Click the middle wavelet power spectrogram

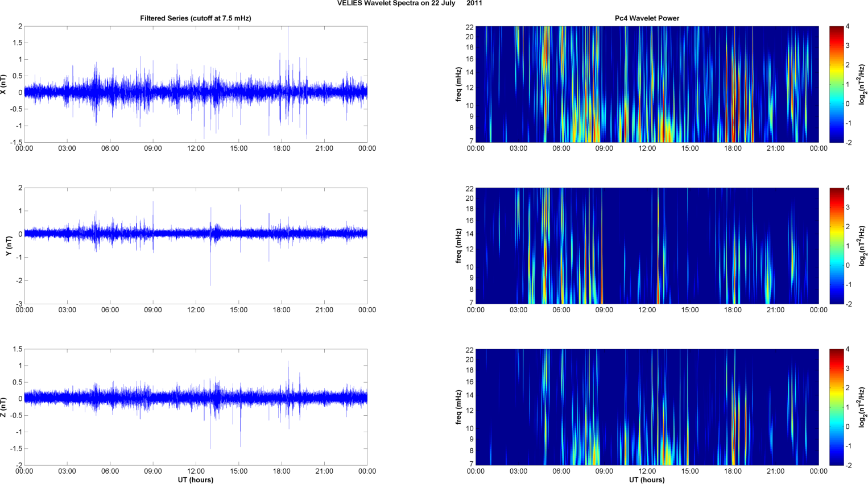pyautogui.click(x=647, y=246)
